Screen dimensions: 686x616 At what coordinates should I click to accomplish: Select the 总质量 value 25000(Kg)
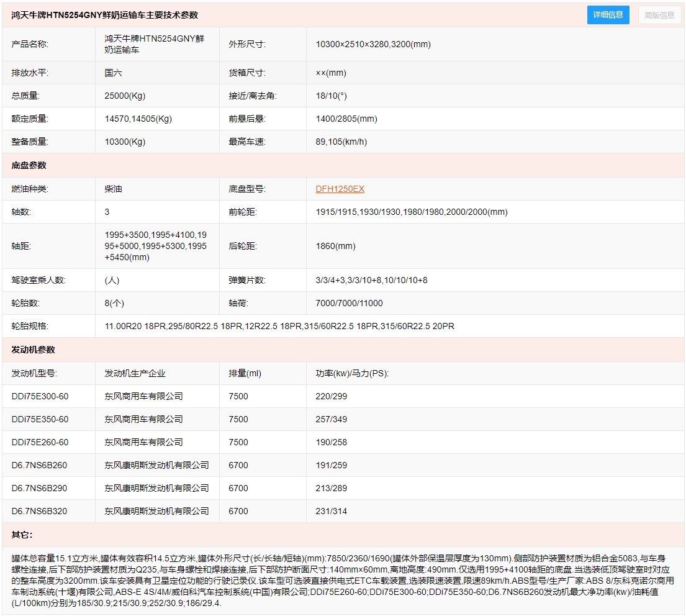tap(125, 96)
